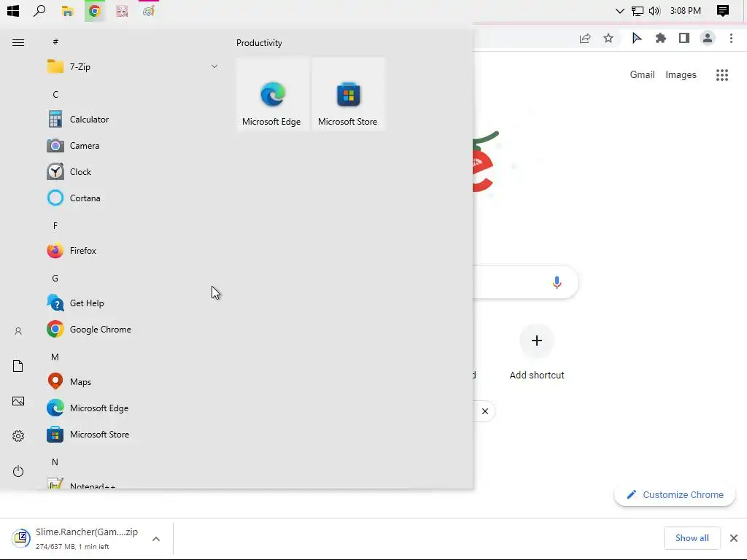This screenshot has width=747, height=560.
Task: Click Customize Chrome
Action: pyautogui.click(x=675, y=495)
